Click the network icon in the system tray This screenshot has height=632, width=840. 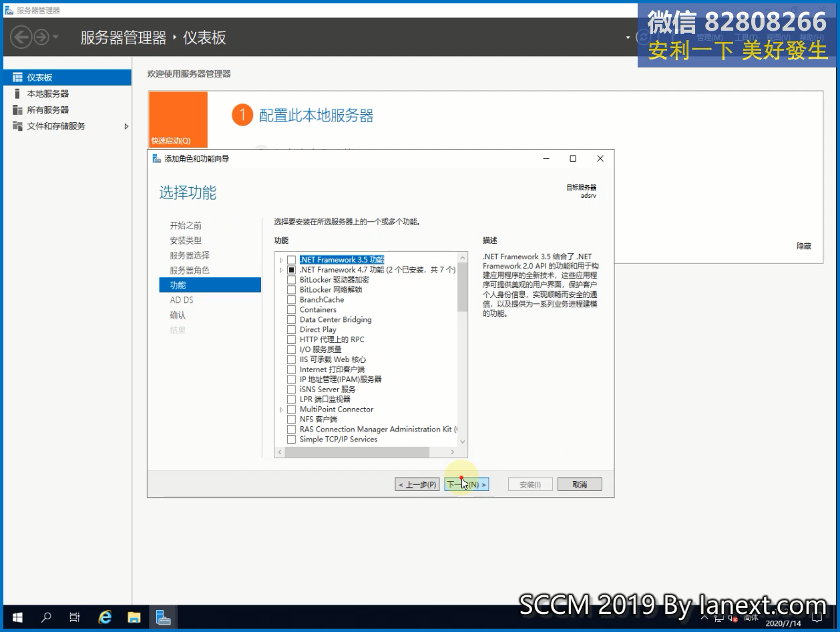pos(720,618)
